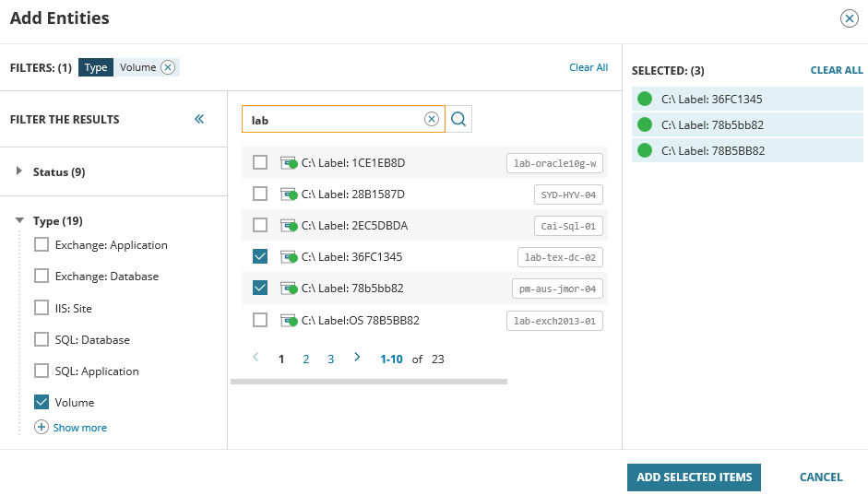Image resolution: width=868 pixels, height=495 pixels.
Task: Uncheck the C:\ Label: 36FC1345 volume
Action: (x=260, y=256)
